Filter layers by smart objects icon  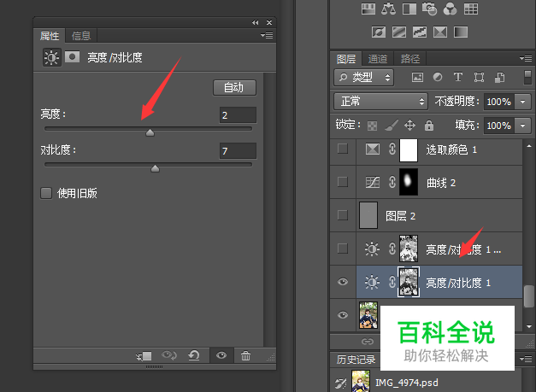click(499, 77)
